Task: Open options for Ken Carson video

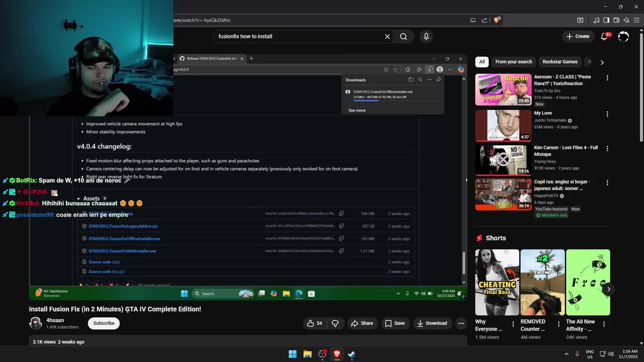Action: [607, 149]
